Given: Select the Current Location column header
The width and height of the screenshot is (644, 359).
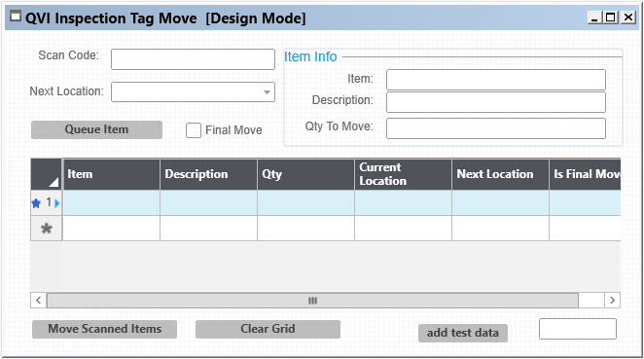Looking at the screenshot, I should 403,174.
